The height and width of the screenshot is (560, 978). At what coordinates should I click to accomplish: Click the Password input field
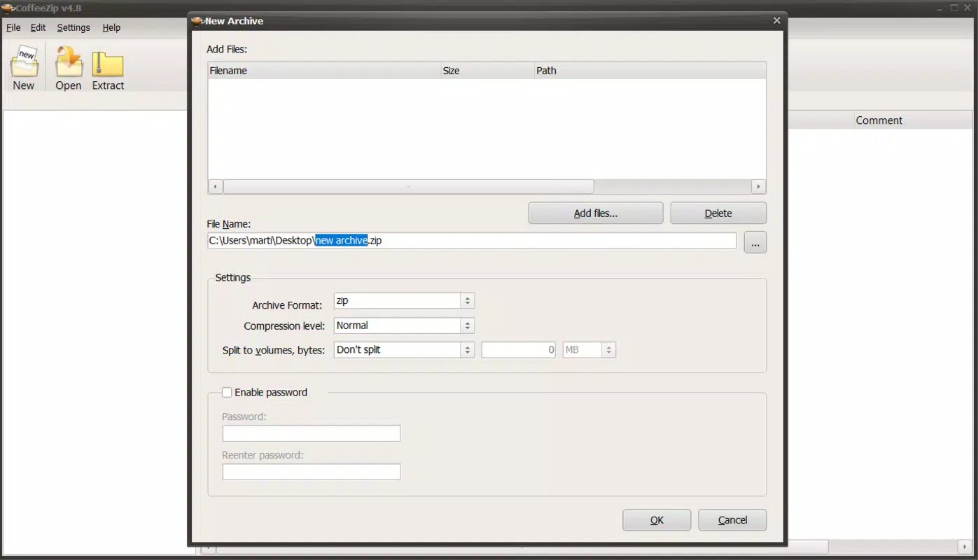(312, 433)
